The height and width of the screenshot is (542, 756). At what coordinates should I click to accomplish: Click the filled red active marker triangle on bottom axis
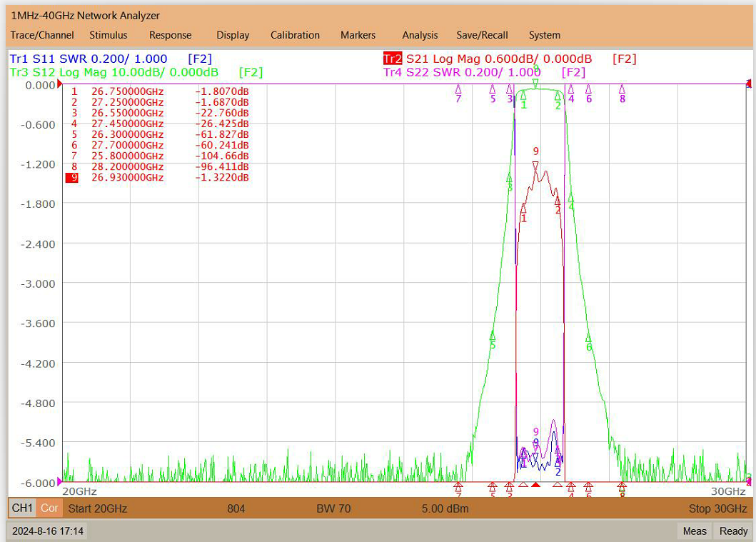[535, 484]
